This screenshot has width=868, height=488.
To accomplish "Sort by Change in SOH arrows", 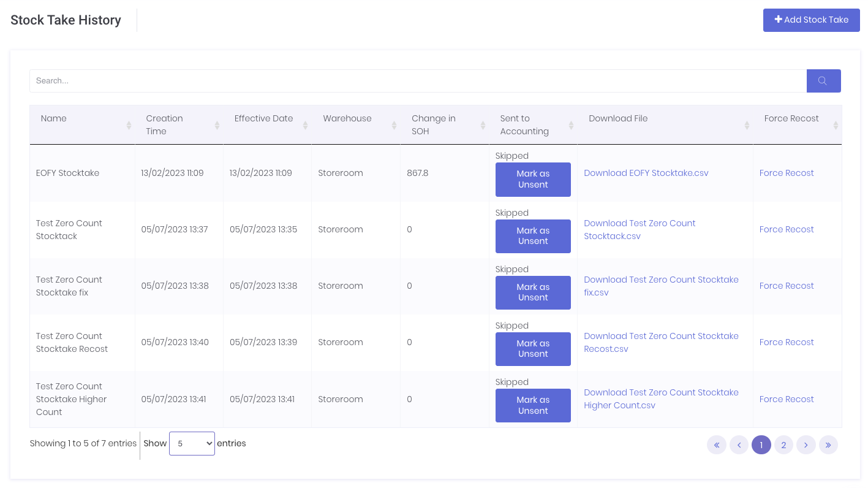I will point(483,125).
